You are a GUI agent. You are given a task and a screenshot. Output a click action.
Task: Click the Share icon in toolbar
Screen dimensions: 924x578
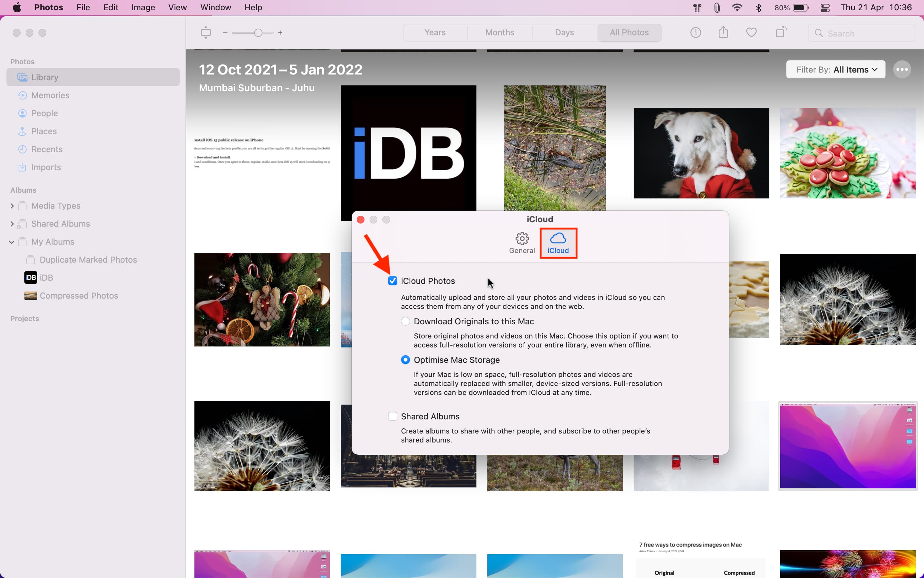click(723, 32)
